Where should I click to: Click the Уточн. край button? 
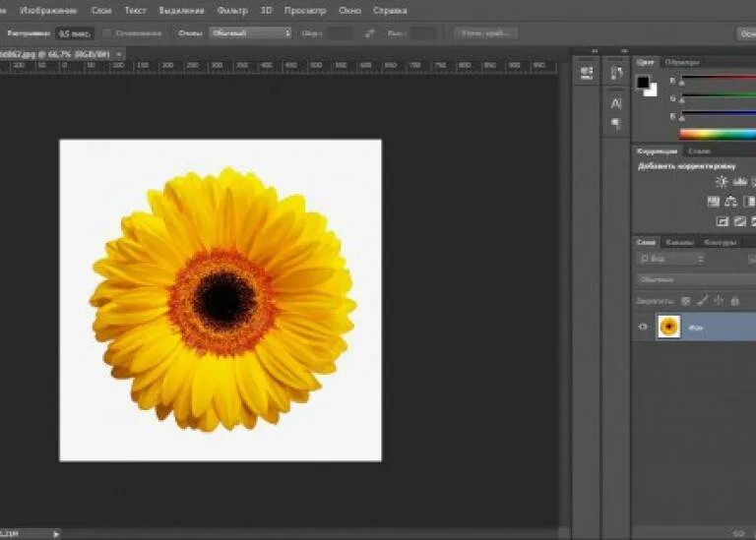[x=486, y=33]
